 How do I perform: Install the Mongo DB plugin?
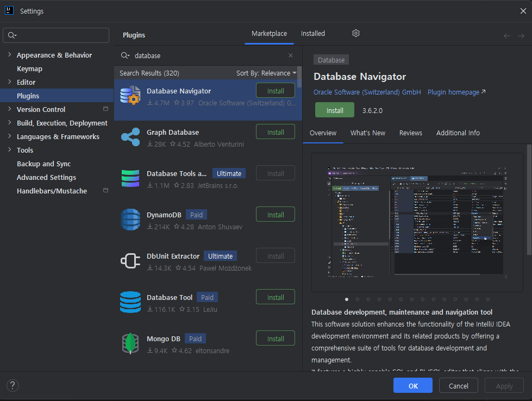coord(276,339)
